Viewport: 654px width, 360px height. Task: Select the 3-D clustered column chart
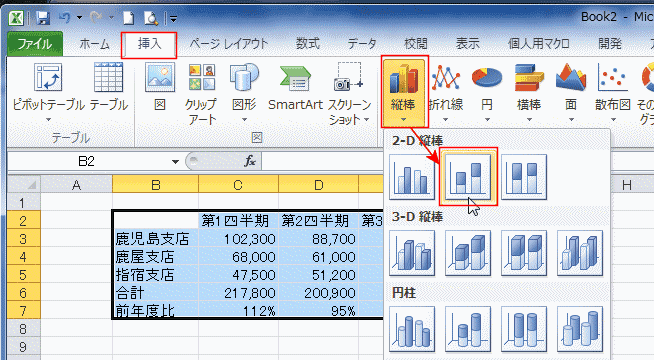[x=412, y=253]
